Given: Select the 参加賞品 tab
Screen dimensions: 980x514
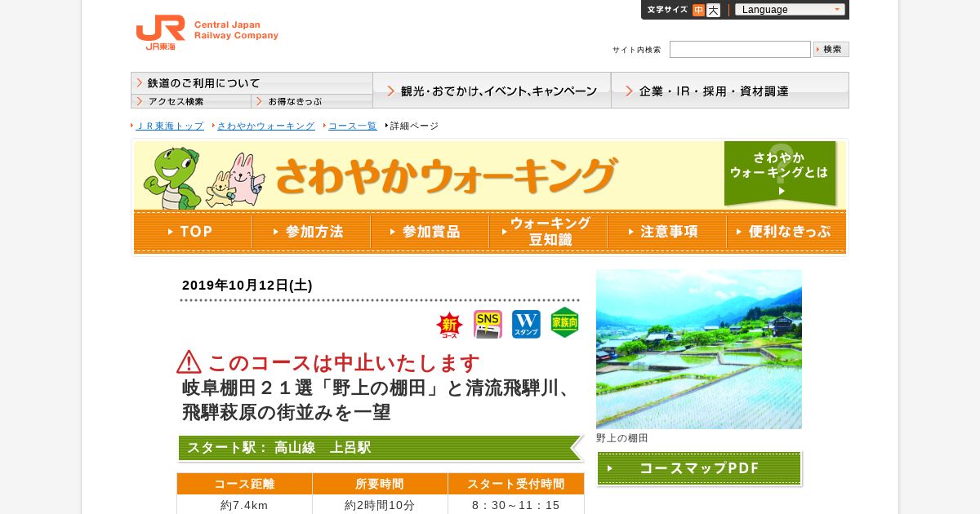Looking at the screenshot, I should [x=430, y=232].
